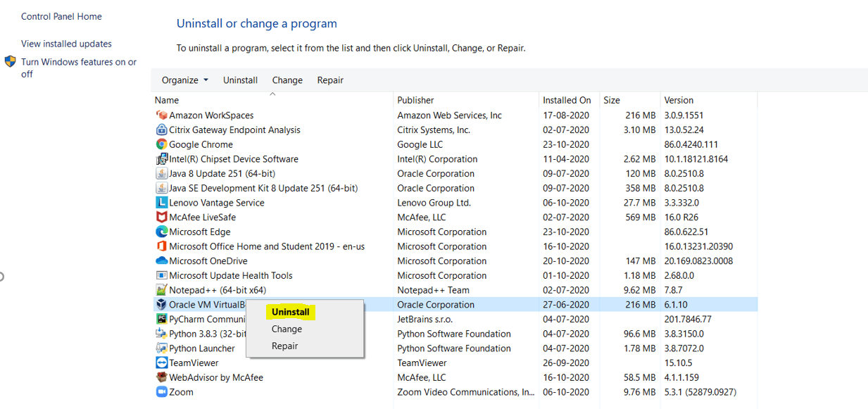The width and height of the screenshot is (868, 409).
Task: Click version 6.1.10
Action: [676, 305]
